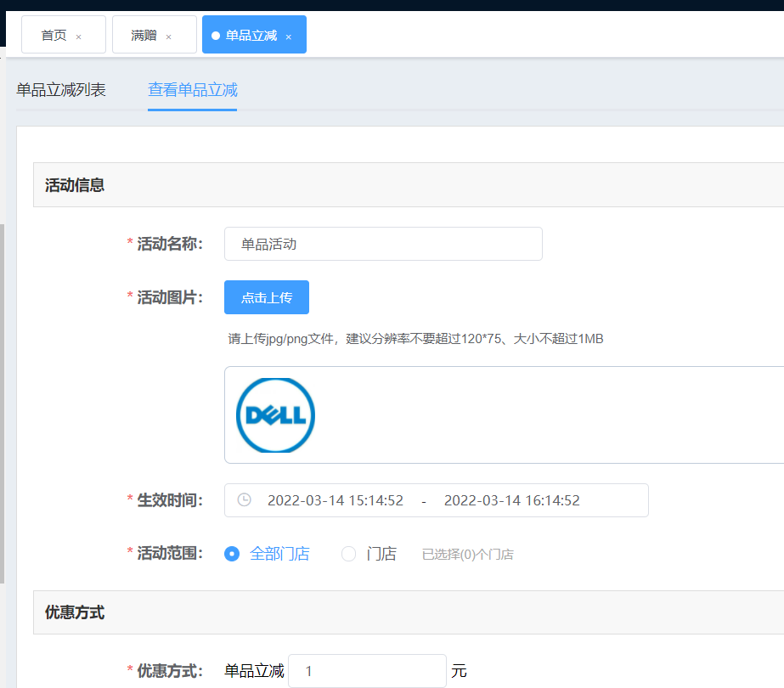The image size is (784, 688).
Task: Click the 优惠方式 section header
Action: (x=75, y=612)
